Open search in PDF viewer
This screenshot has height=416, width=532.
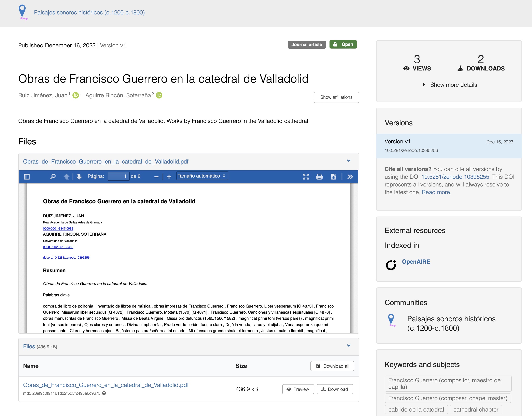53,177
